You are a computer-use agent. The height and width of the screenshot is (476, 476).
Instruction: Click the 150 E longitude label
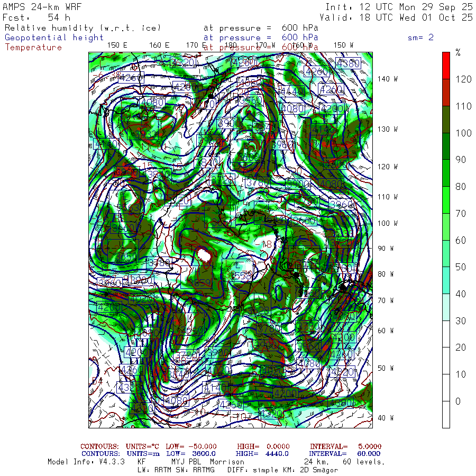coord(117,45)
